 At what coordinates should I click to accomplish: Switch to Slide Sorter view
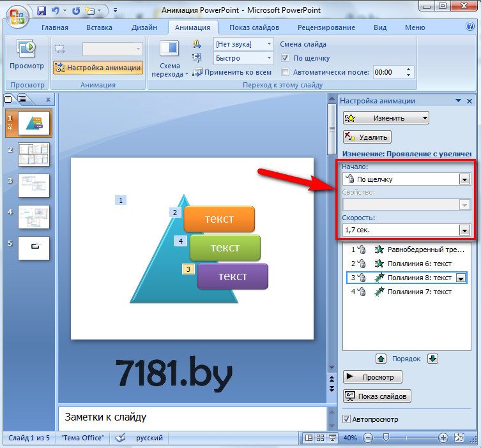pyautogui.click(x=320, y=438)
